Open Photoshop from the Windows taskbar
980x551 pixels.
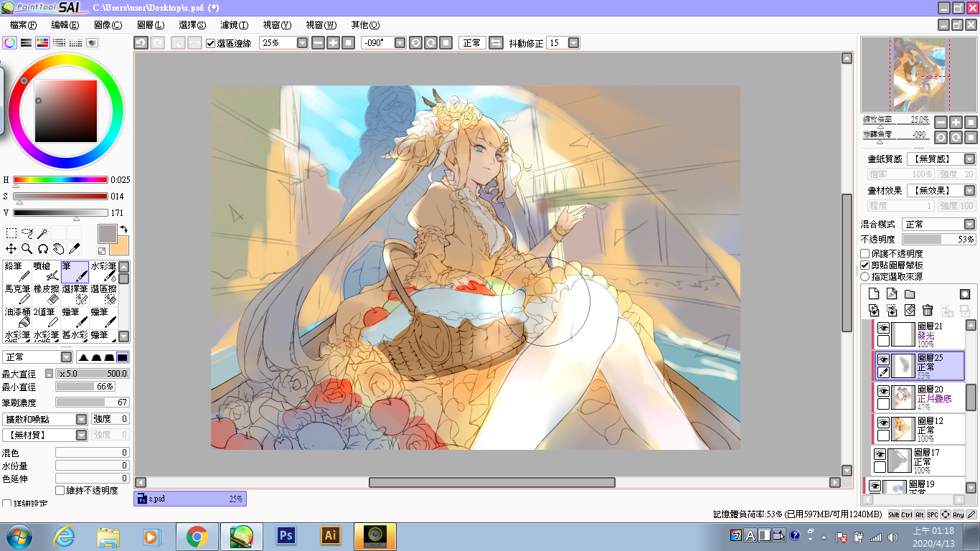286,536
